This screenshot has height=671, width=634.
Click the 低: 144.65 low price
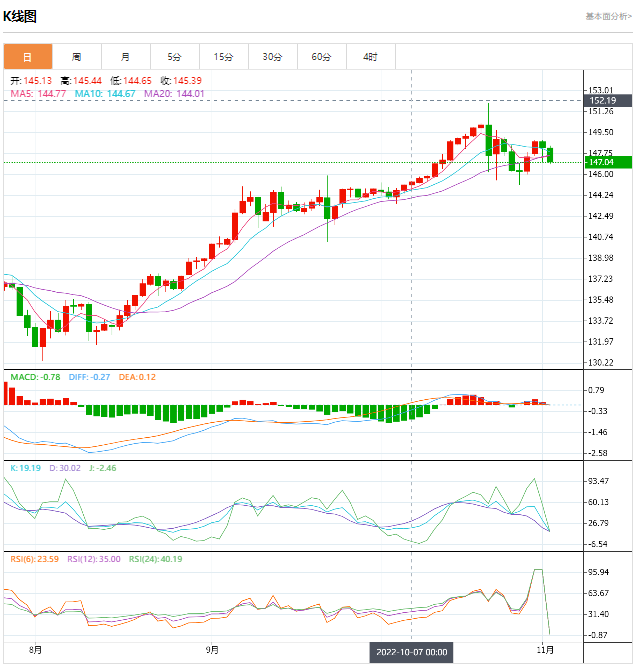(x=131, y=80)
